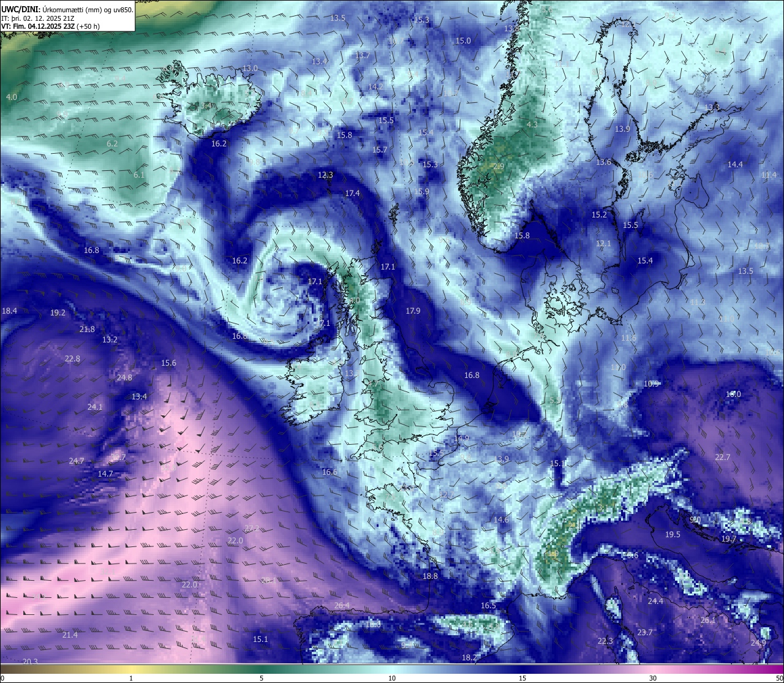Click the 24.4 value label

click(655, 602)
